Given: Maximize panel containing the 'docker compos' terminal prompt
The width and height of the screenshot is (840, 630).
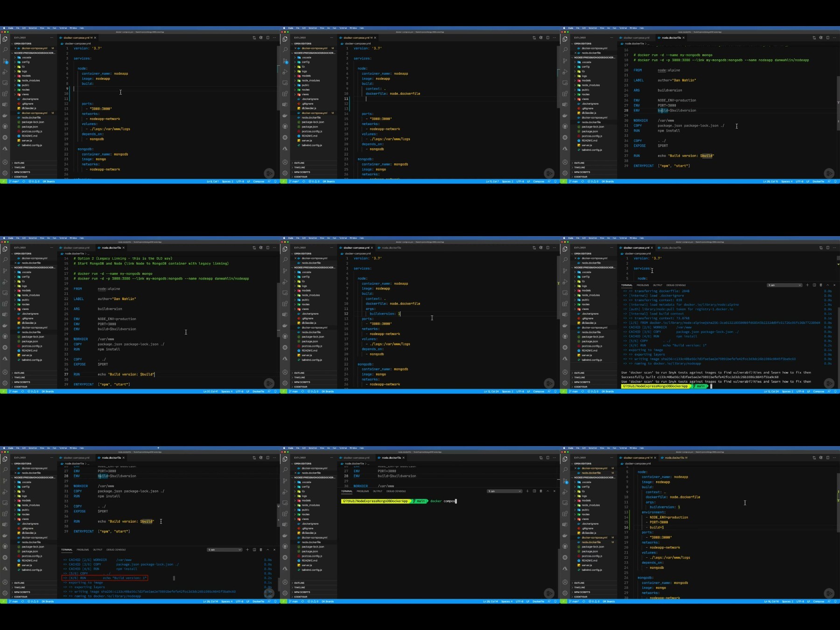Looking at the screenshot, I should 548,491.
